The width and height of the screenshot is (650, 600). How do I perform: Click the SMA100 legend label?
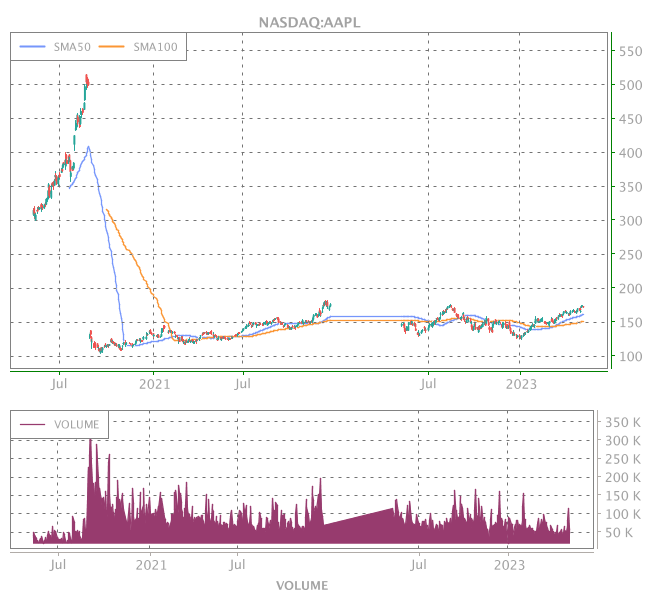(x=155, y=47)
